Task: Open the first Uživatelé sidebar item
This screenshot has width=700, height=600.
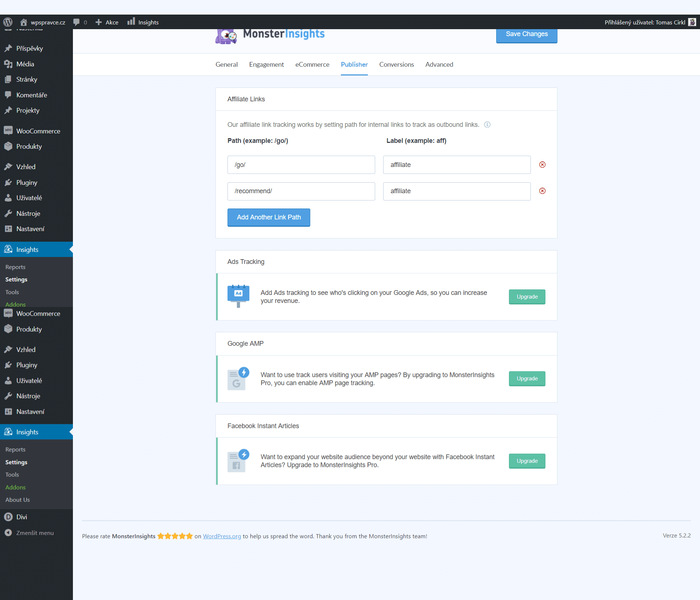Action: [36, 198]
